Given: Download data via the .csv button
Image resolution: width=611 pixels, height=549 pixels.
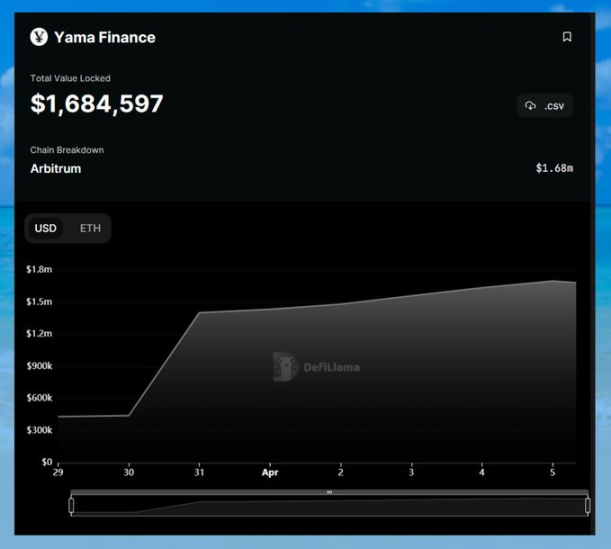Looking at the screenshot, I should point(544,106).
